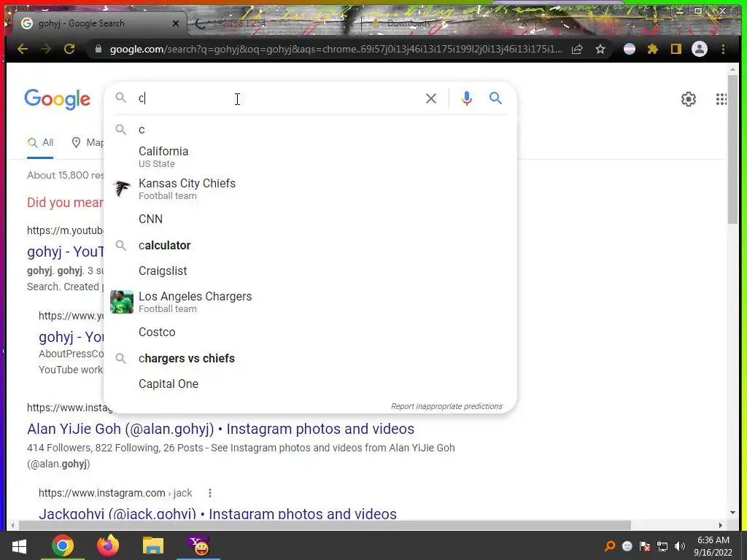Choose the Kansas City Chiefs suggestion
747x560 pixels.
(x=310, y=189)
